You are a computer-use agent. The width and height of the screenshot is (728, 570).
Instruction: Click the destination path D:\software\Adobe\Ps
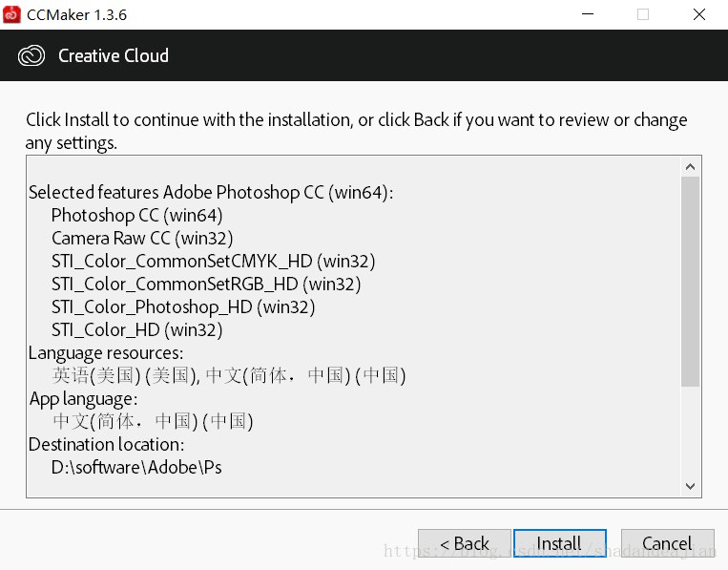pyautogui.click(x=136, y=467)
